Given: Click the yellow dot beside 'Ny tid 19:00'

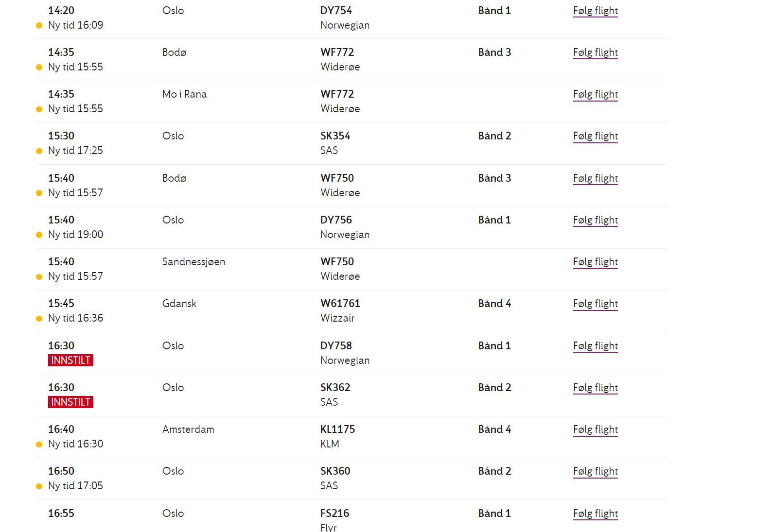Looking at the screenshot, I should [x=39, y=235].
